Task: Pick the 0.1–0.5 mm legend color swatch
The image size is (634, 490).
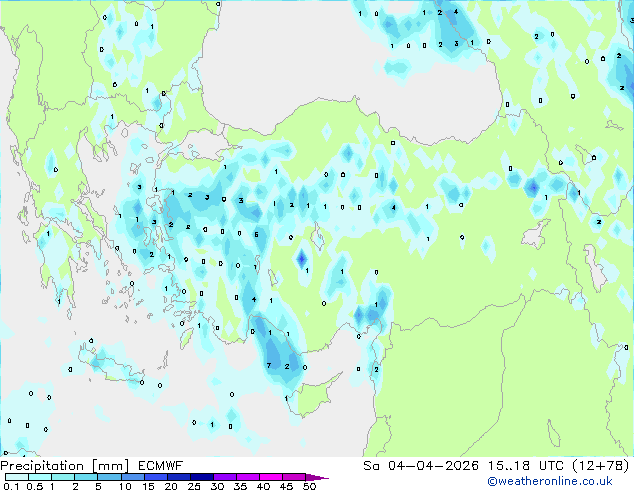Action: pos(17,477)
